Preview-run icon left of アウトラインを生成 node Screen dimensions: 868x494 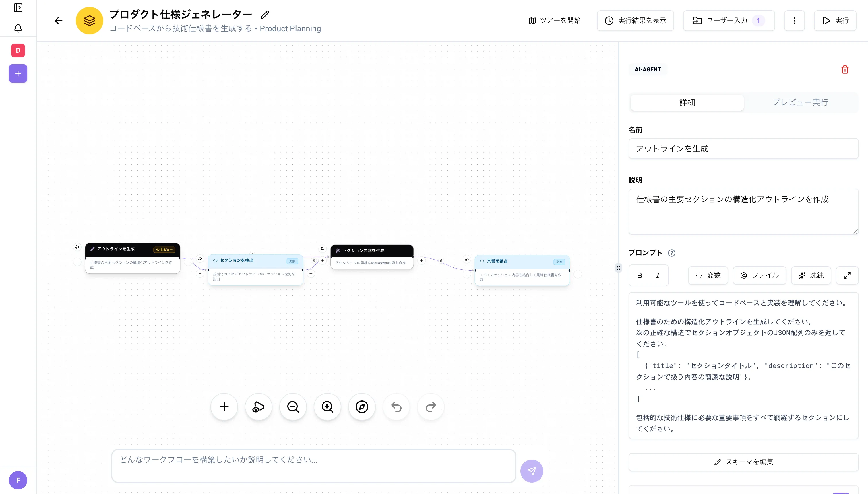pos(77,247)
